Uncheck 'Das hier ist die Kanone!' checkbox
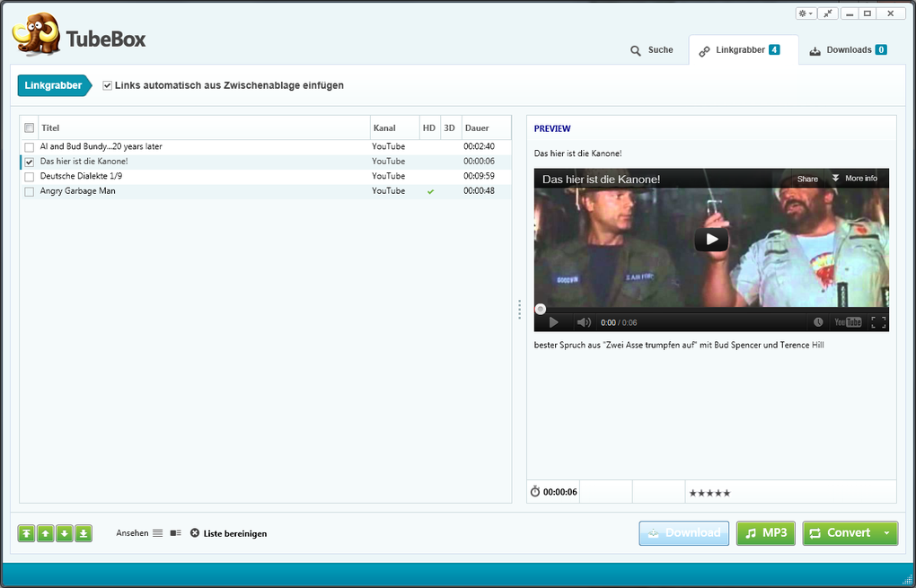The height and width of the screenshot is (588, 916). pos(30,162)
